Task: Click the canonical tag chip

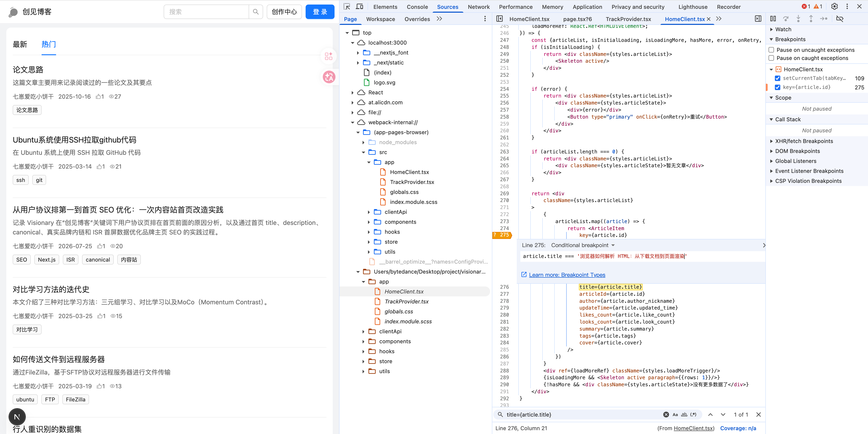Action: [x=98, y=260]
